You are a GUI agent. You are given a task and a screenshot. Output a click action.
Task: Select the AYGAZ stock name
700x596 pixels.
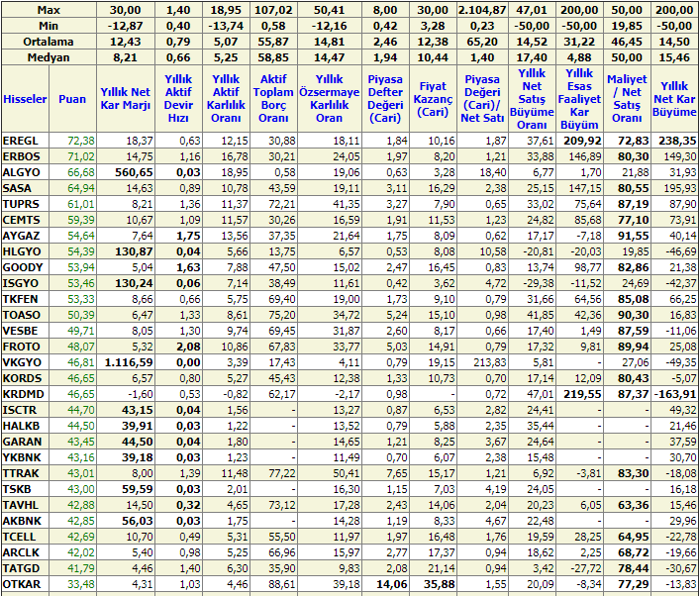point(21,237)
